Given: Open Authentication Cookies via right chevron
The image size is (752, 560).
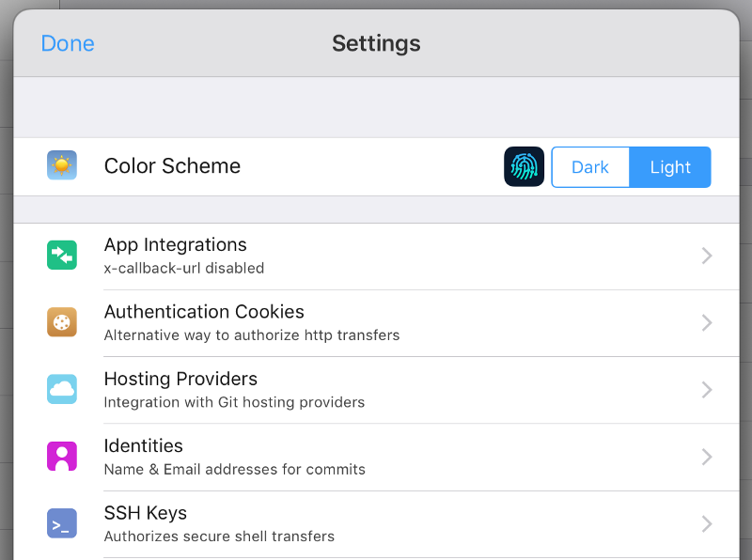Looking at the screenshot, I should click(x=707, y=322).
